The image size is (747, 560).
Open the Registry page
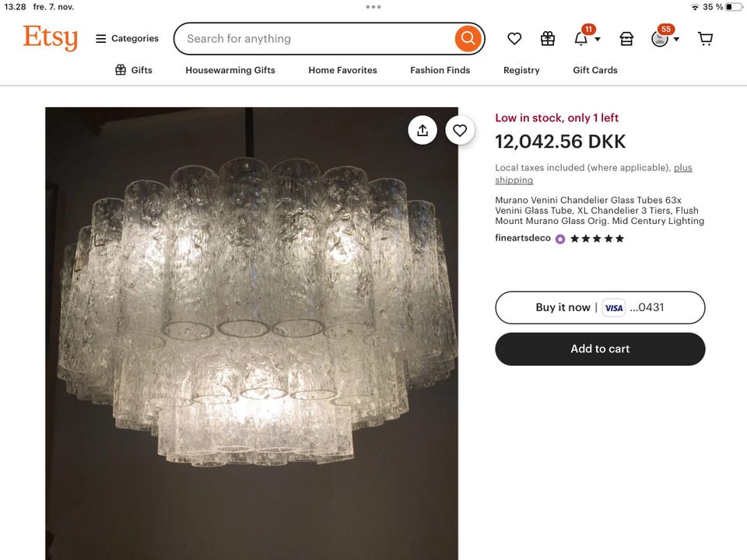521,70
